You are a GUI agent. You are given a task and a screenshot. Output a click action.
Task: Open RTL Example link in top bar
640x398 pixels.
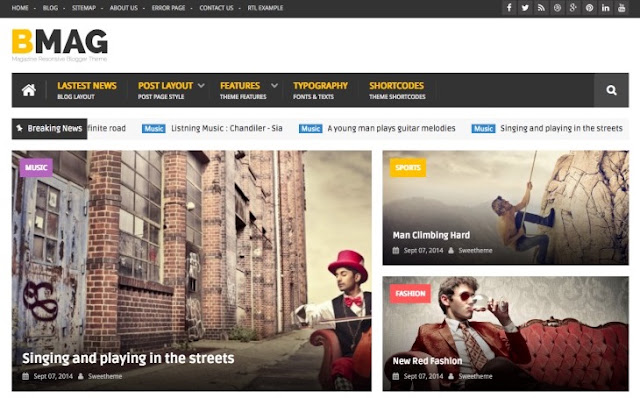(265, 8)
